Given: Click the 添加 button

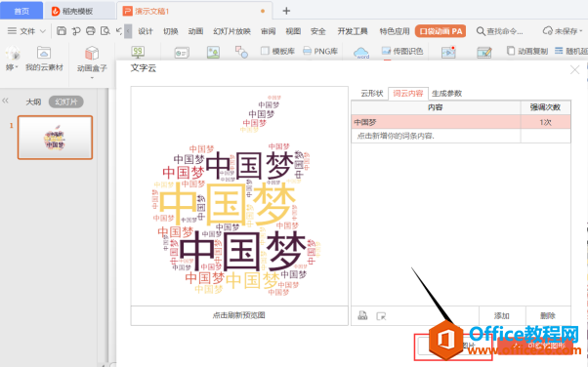Looking at the screenshot, I should pos(502,315).
